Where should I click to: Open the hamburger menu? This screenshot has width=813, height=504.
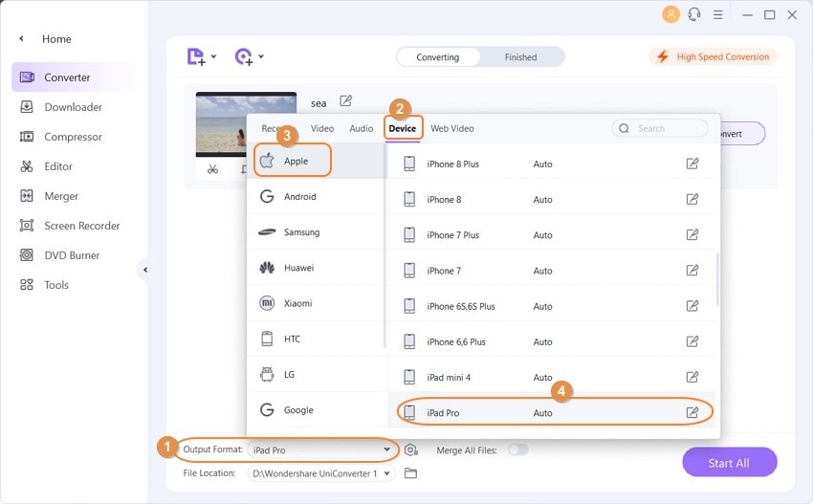[x=717, y=14]
